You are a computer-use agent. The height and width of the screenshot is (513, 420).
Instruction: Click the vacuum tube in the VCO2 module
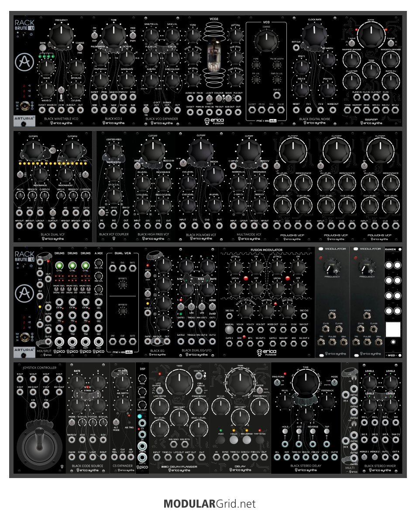pos(214,56)
